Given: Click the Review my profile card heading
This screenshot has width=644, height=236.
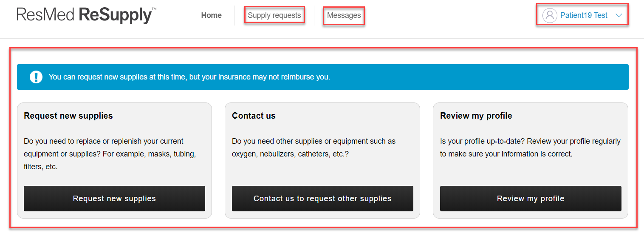Looking at the screenshot, I should [x=476, y=116].
